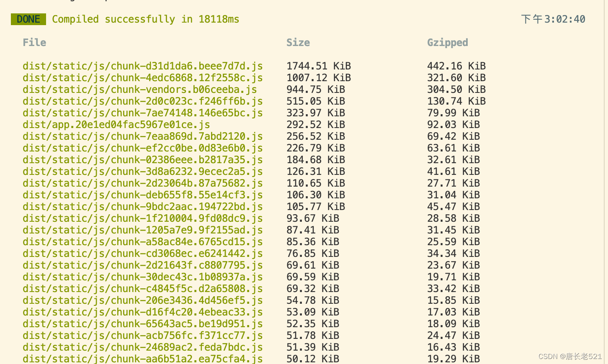
Task: Click gzipped value 24.47 KiB
Action: (x=453, y=336)
